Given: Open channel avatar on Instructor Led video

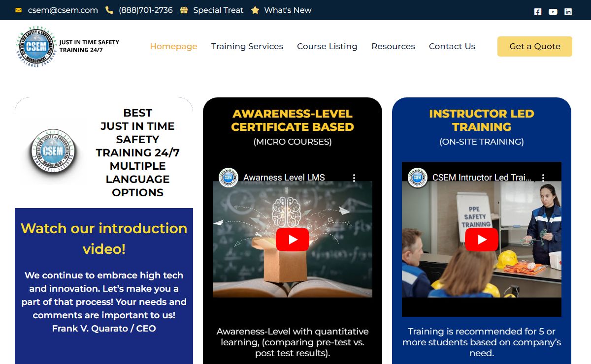Looking at the screenshot, I should coord(418,178).
